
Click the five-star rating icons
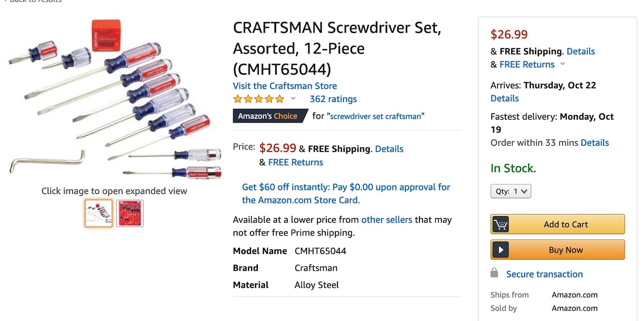tap(258, 99)
